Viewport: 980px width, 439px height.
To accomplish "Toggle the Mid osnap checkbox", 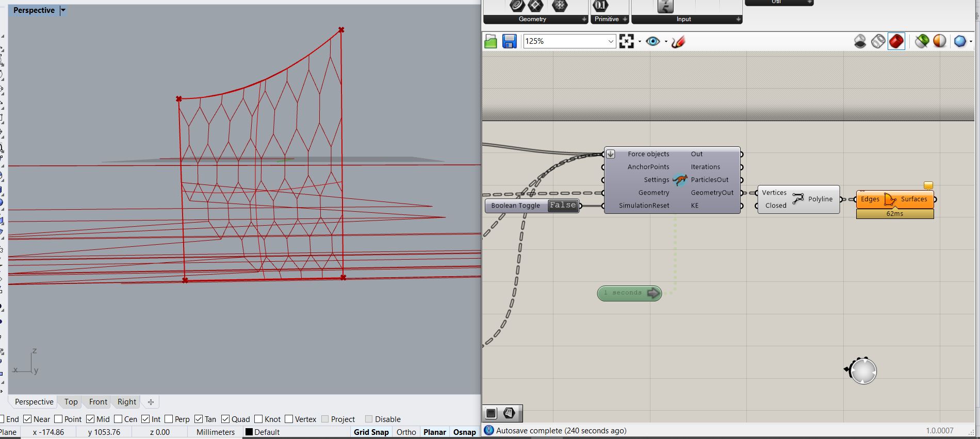I will tap(90, 419).
